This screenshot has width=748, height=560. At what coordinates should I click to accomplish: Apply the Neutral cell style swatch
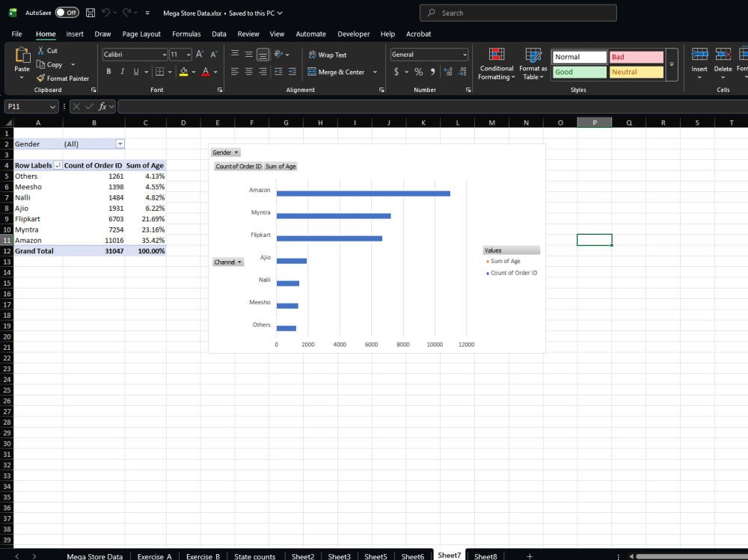click(x=637, y=72)
